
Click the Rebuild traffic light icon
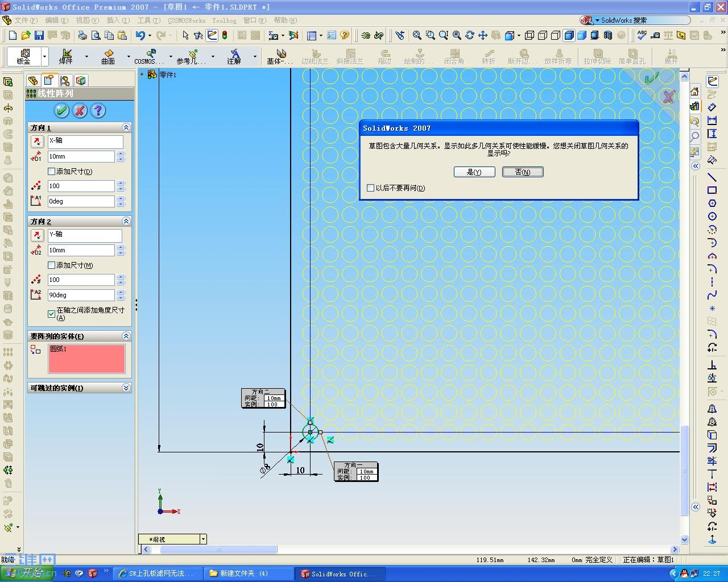coord(225,35)
